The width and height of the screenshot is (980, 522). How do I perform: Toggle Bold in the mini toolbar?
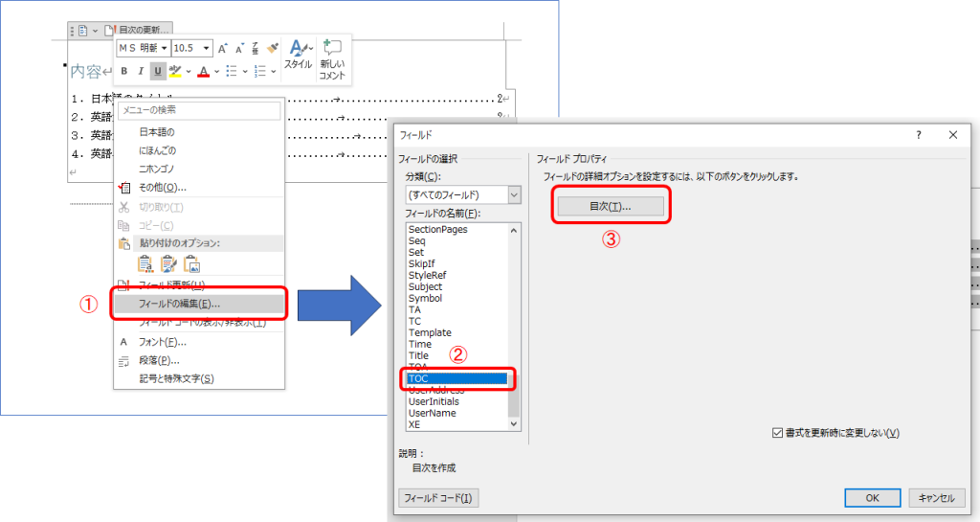click(x=123, y=71)
